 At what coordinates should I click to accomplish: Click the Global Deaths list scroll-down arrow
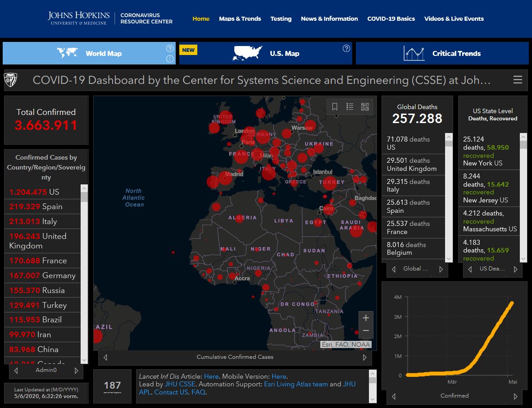(449, 259)
